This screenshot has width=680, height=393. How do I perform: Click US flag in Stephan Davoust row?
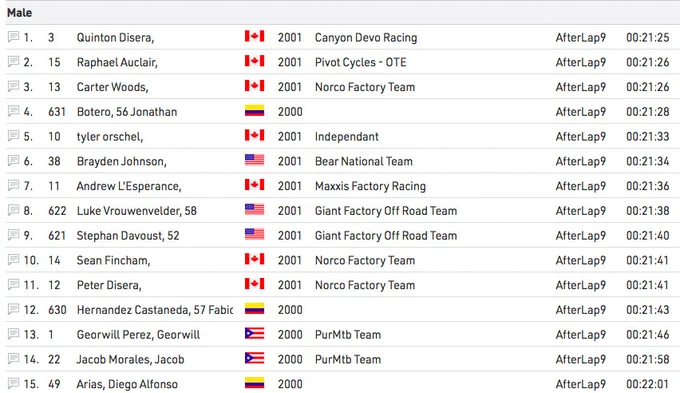(254, 234)
